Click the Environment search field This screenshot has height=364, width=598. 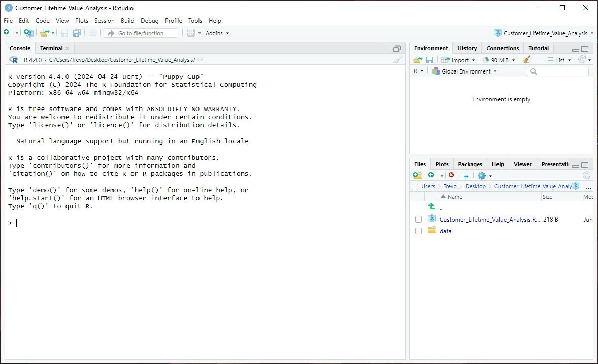point(557,71)
